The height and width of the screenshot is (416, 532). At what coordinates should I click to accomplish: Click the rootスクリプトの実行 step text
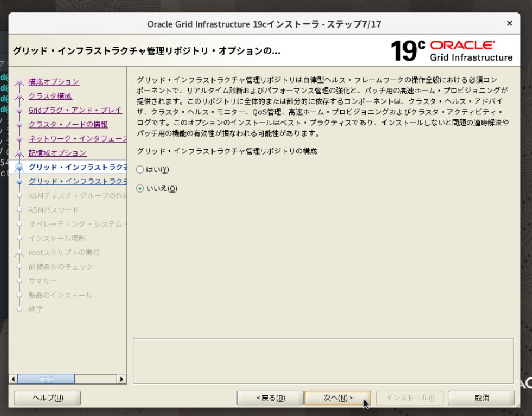(x=64, y=253)
